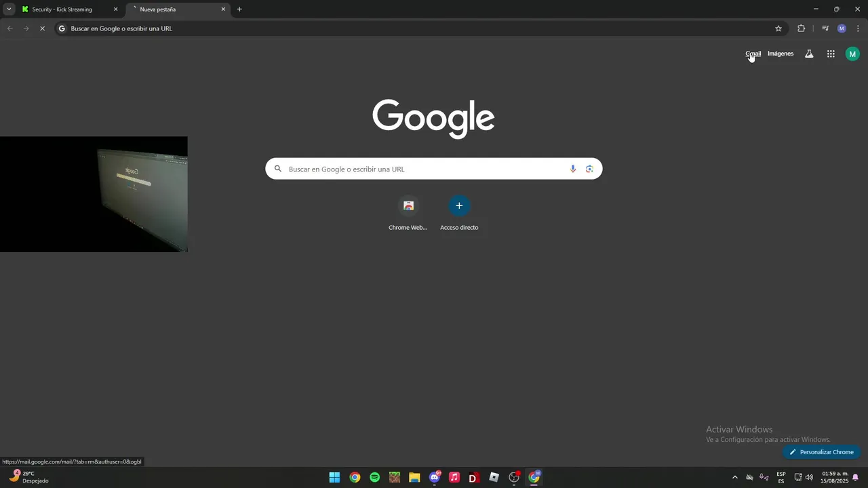Image resolution: width=868 pixels, height=488 pixels.
Task: Open the Extensions puzzle icon
Action: coord(802,28)
